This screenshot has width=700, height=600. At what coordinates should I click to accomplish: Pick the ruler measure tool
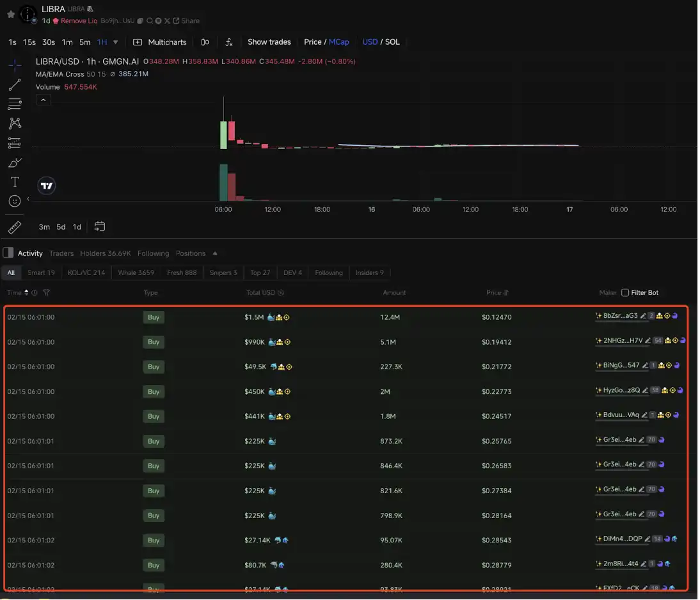coord(15,227)
